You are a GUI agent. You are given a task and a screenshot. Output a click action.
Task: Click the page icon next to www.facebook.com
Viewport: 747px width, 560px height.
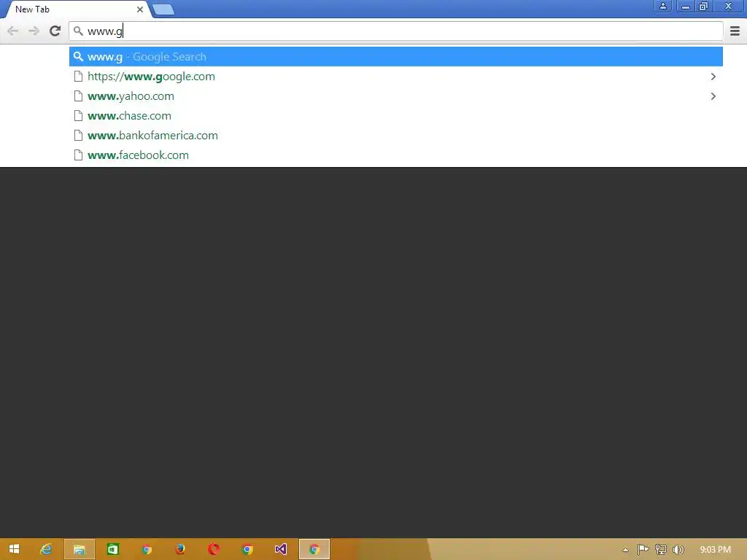point(79,155)
